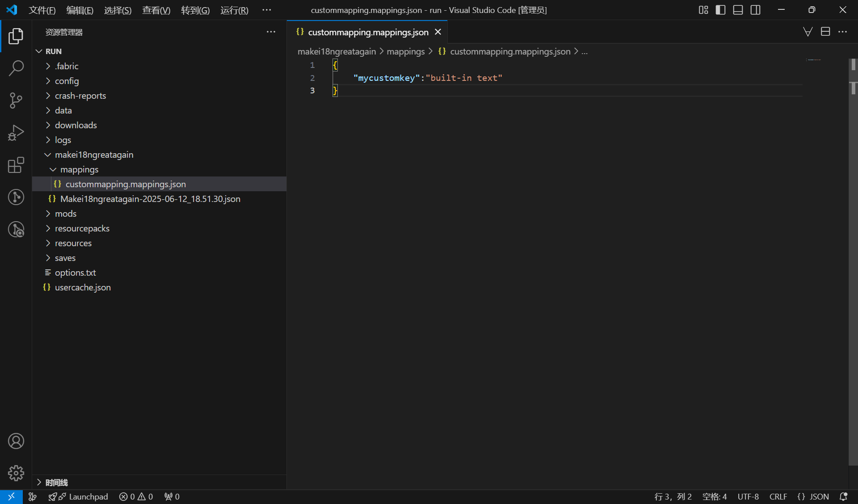Open the Manage gear menu

(x=16, y=473)
